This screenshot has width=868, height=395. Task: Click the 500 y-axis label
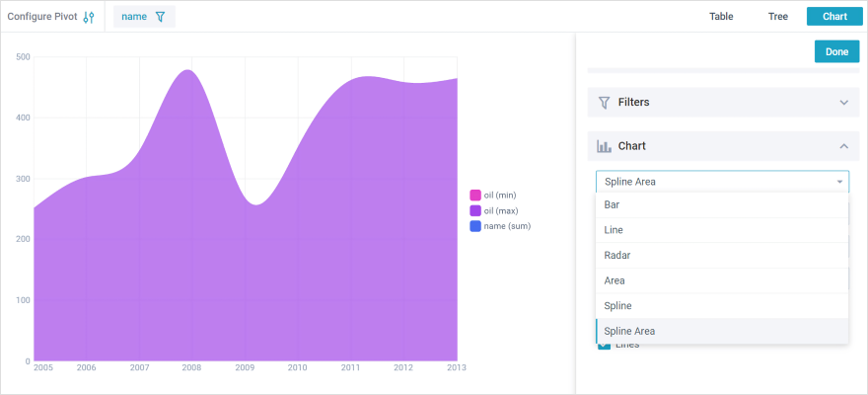pyautogui.click(x=24, y=56)
